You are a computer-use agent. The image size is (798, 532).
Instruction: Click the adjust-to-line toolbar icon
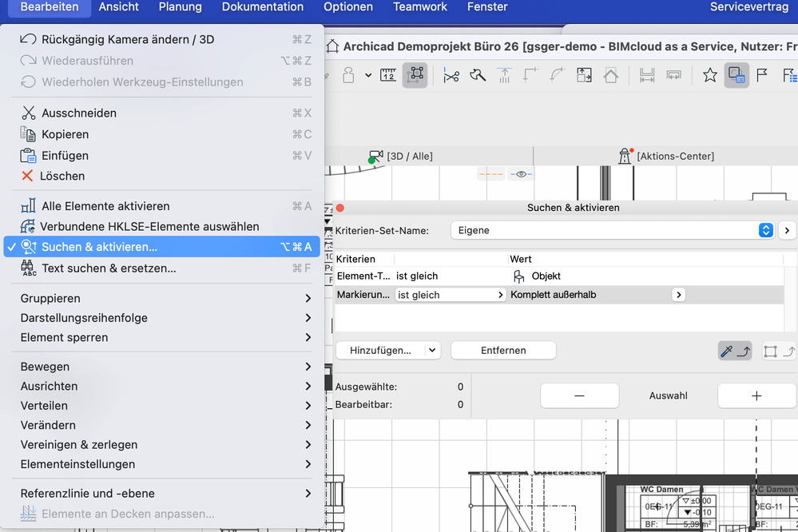point(504,75)
